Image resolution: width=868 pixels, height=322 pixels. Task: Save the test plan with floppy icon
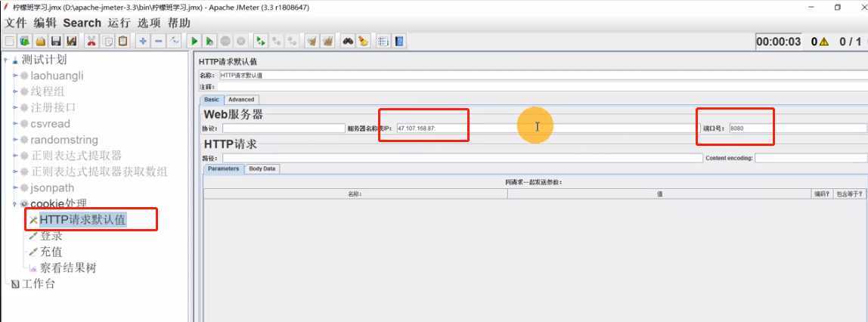[55, 41]
